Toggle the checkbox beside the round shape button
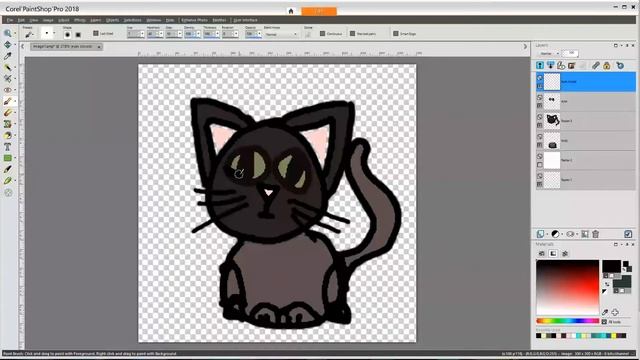640x360 pixels. (x=96, y=33)
